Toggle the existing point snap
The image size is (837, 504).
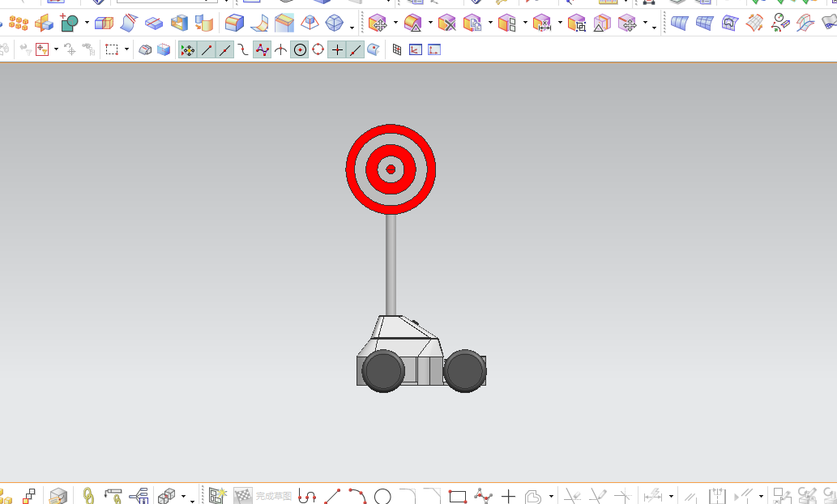point(337,49)
